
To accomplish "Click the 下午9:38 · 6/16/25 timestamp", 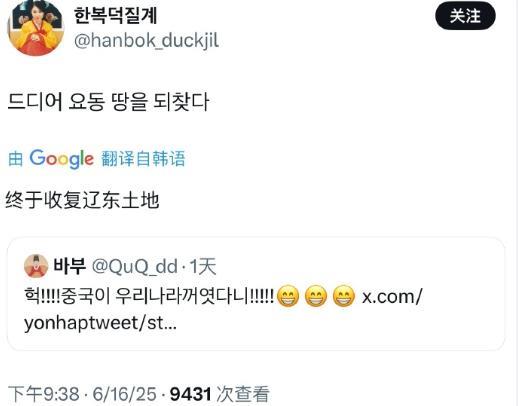I will click(82, 394).
